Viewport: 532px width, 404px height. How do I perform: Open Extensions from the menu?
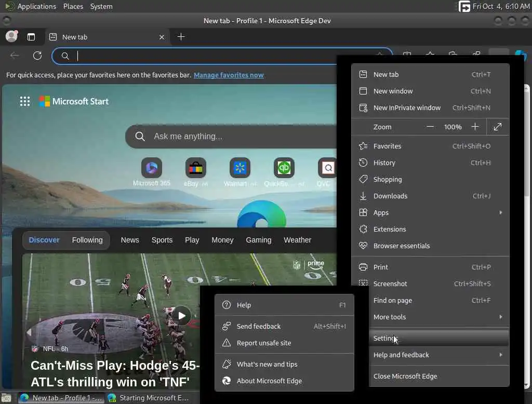(x=430, y=229)
